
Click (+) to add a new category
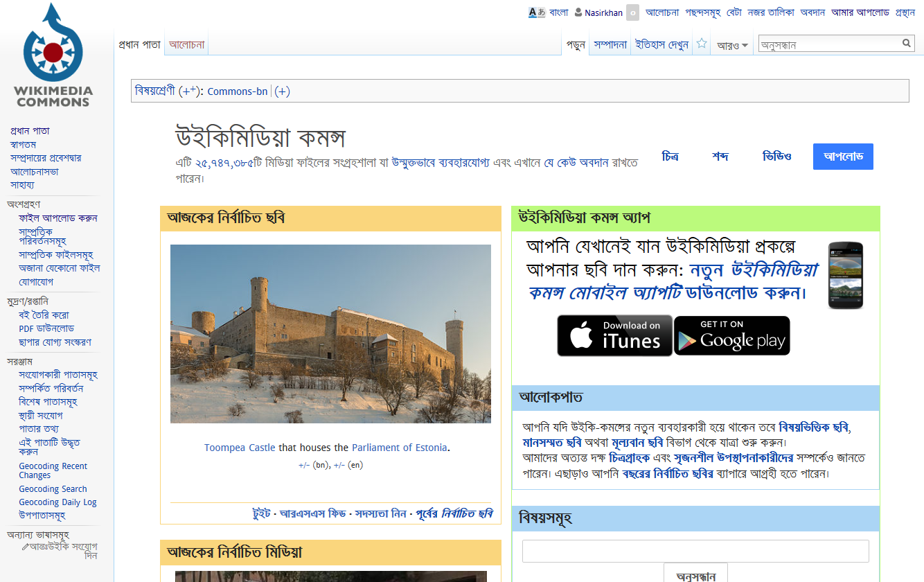coord(282,91)
